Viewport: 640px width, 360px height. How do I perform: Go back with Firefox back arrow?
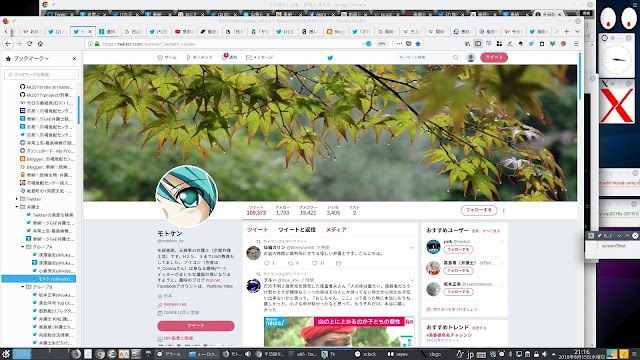click(8, 44)
